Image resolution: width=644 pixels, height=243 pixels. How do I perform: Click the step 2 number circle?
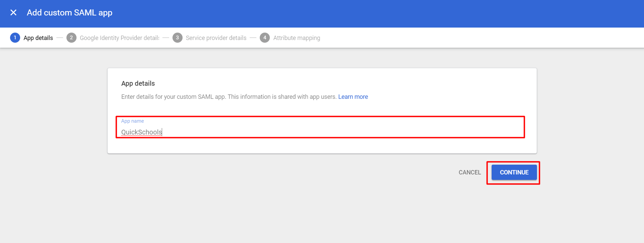[x=71, y=38]
